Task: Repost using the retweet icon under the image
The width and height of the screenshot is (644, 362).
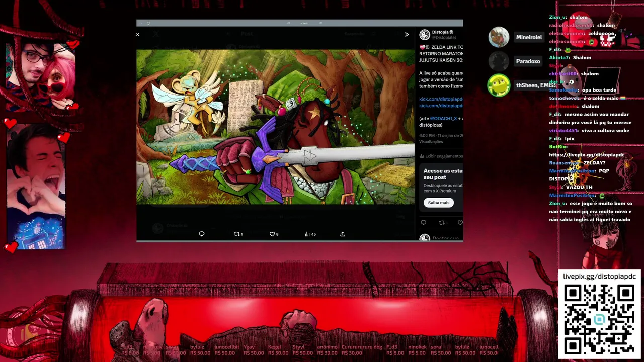Action: (238, 234)
